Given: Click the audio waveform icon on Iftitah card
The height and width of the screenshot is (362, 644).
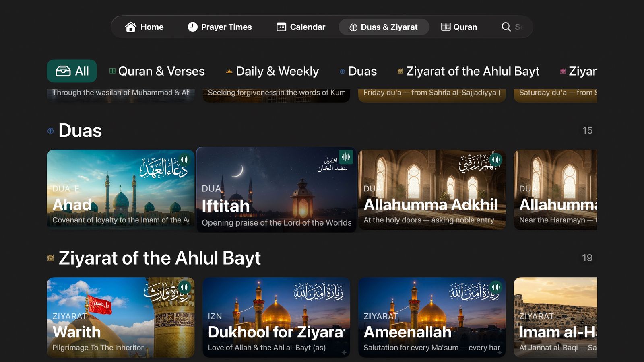Looking at the screenshot, I should (346, 156).
